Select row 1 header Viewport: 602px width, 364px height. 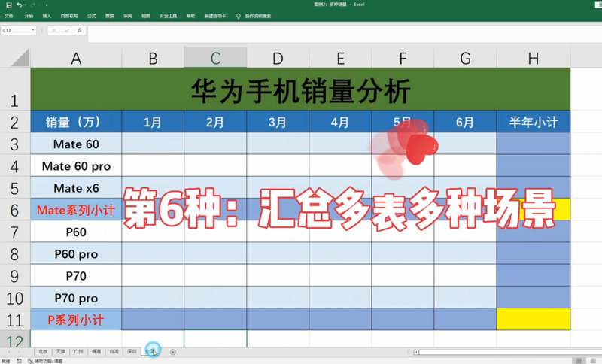tap(14, 89)
